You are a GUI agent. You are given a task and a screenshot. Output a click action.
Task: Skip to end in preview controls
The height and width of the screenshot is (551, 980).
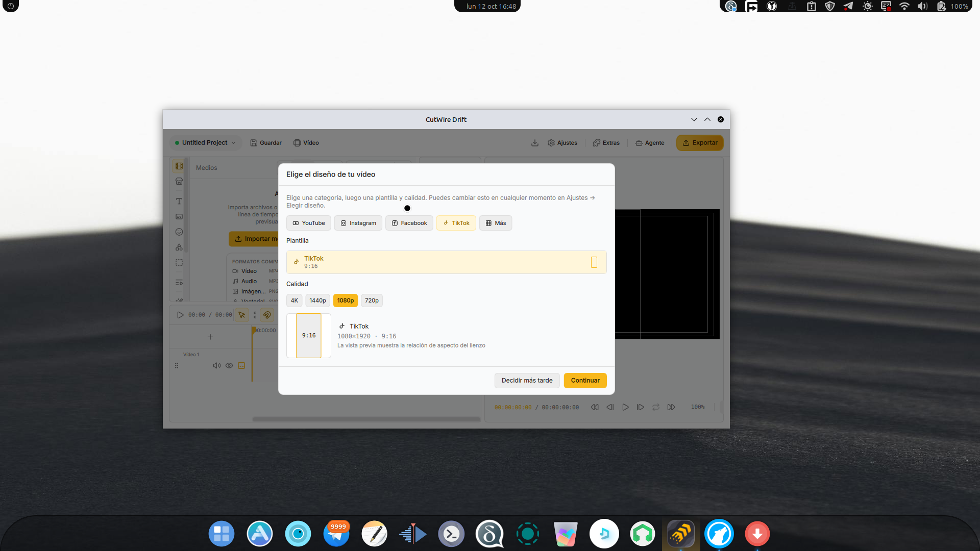671,407
